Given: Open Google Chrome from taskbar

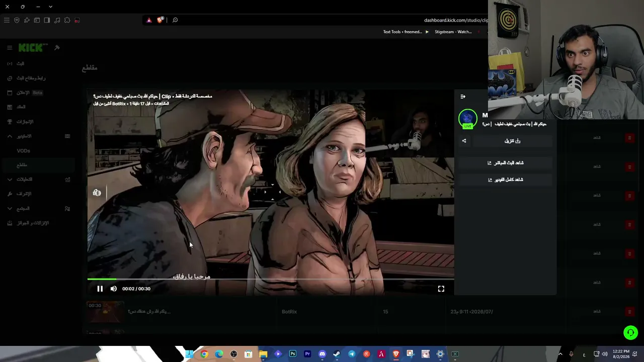Looking at the screenshot, I should pyautogui.click(x=204, y=354).
